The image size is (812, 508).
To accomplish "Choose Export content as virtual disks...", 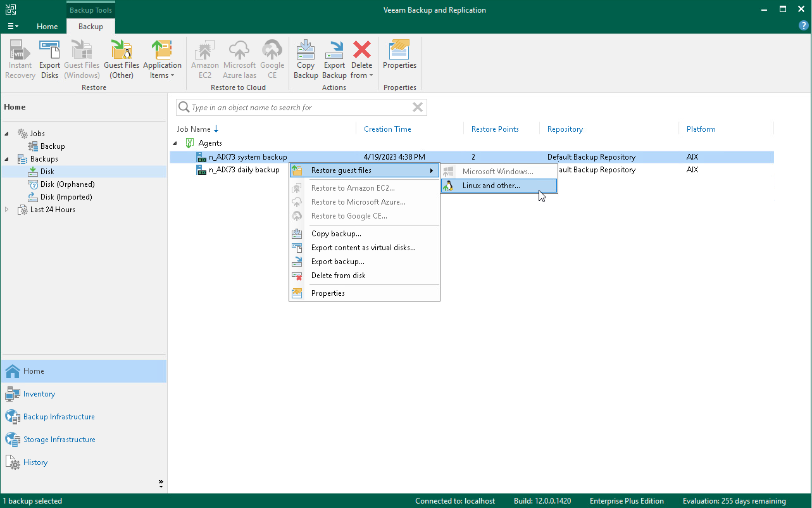I will [x=365, y=248].
